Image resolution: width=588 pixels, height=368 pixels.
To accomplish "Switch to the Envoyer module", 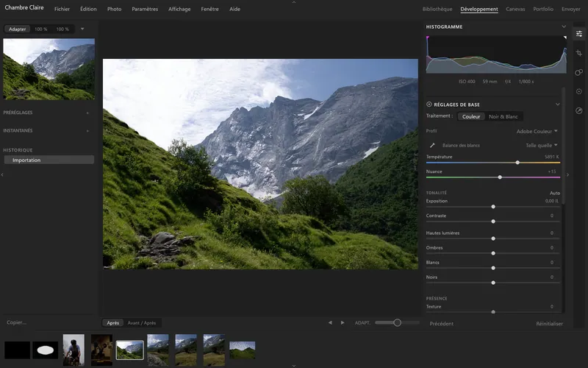I will [571, 9].
